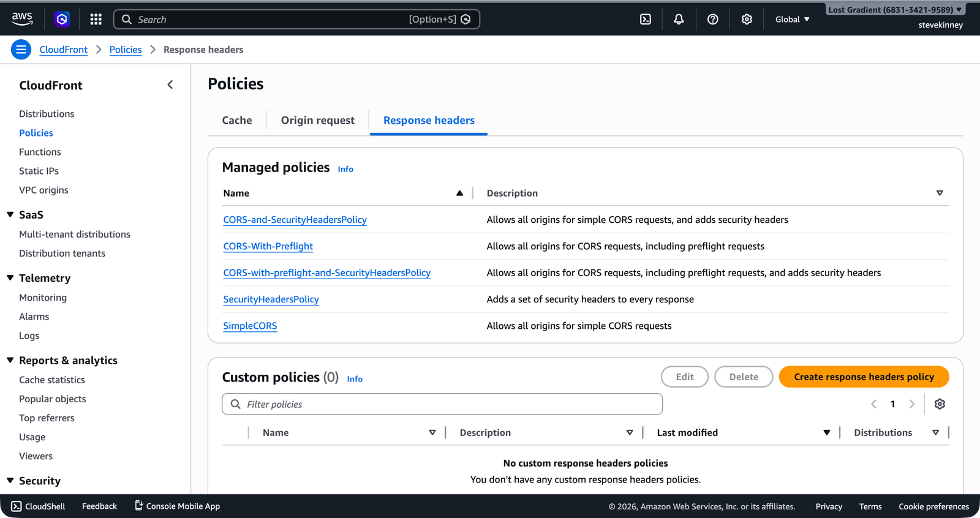Image resolution: width=980 pixels, height=518 pixels.
Task: Toggle the hamburger navigation menu button
Action: coord(21,50)
